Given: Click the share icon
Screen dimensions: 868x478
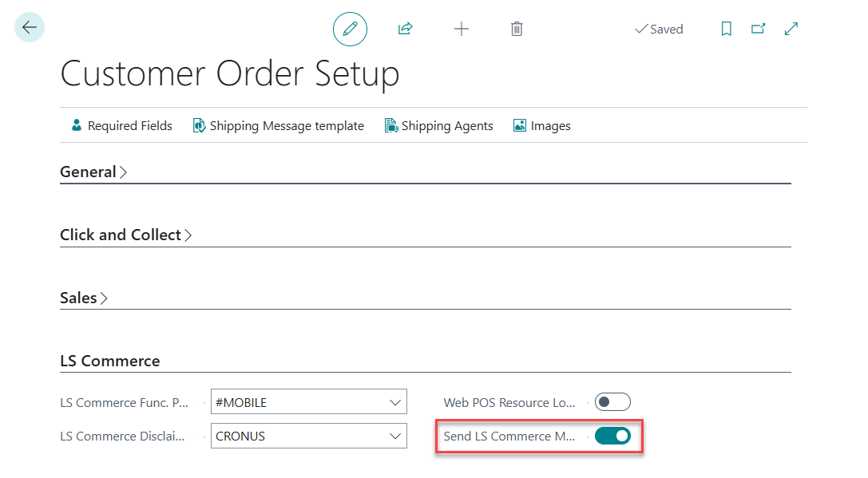Looking at the screenshot, I should coord(405,30).
